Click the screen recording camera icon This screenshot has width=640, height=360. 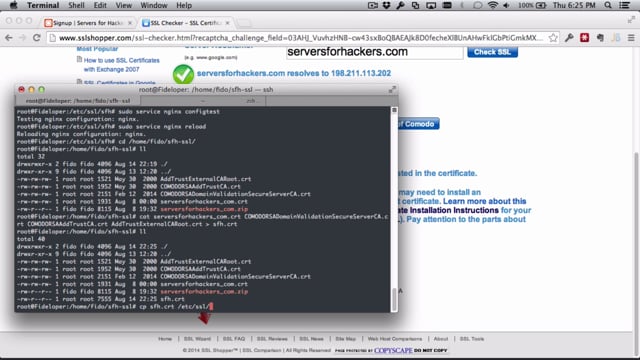click(x=372, y=5)
